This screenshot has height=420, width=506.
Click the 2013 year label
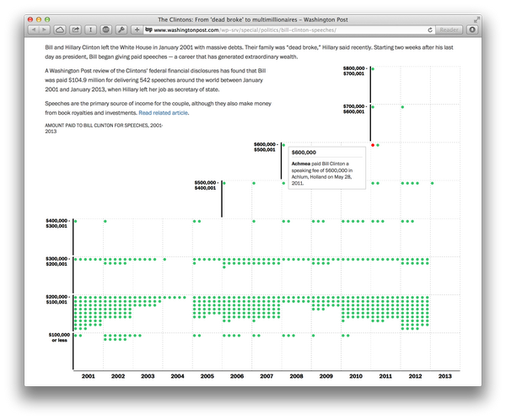click(x=444, y=376)
